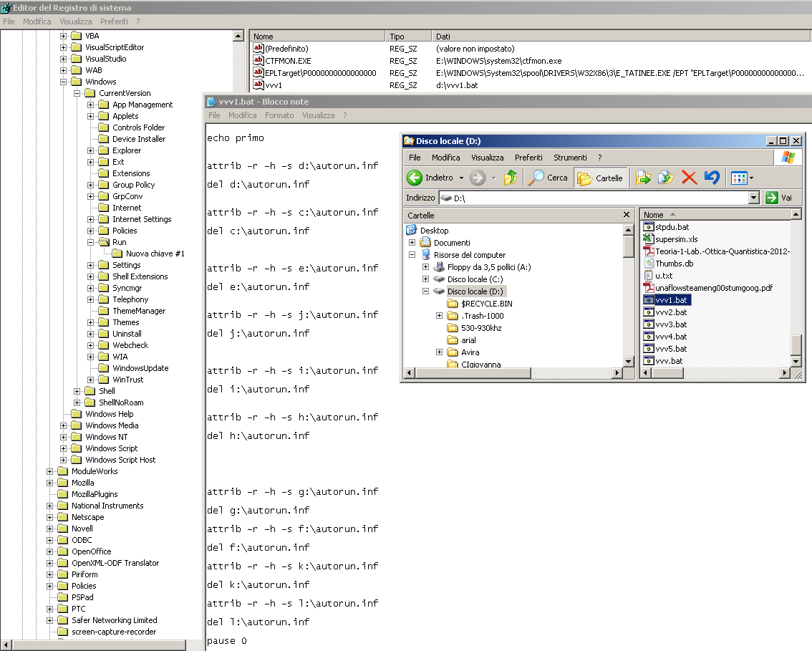This screenshot has width=812, height=651.
Task: Click the Vai go button
Action: pos(779,198)
